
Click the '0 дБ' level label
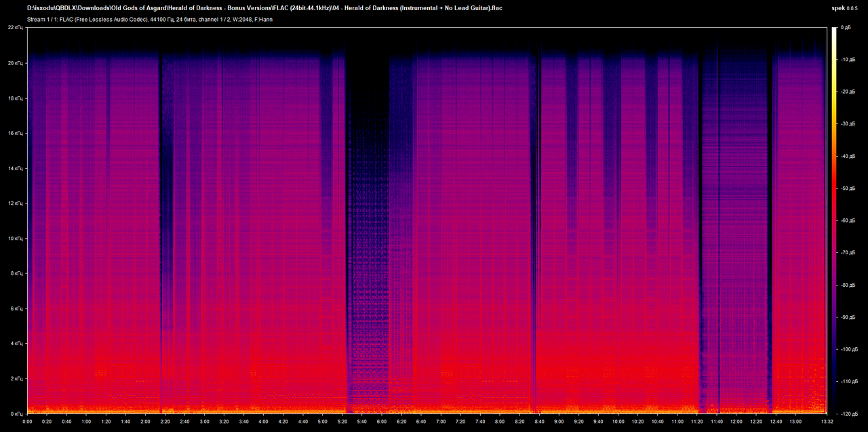(846, 28)
